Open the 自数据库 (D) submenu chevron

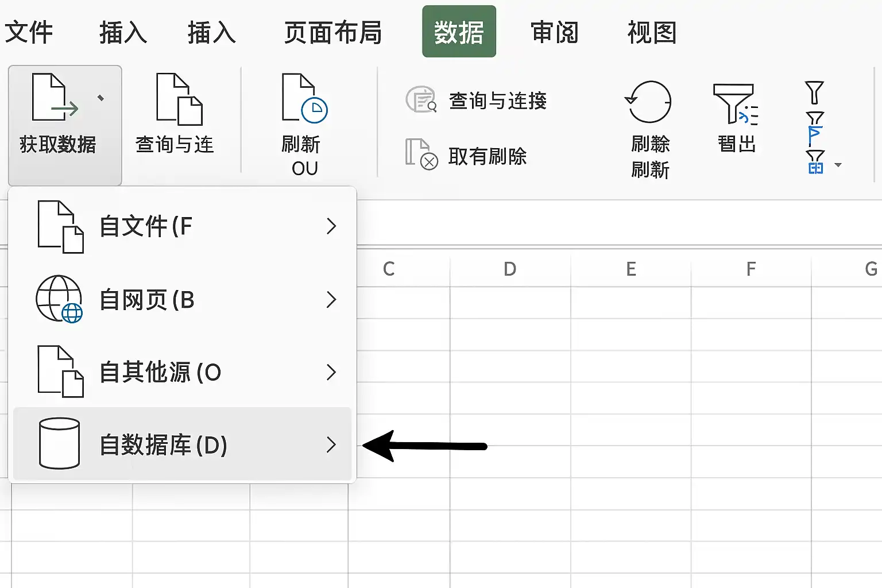click(x=331, y=444)
